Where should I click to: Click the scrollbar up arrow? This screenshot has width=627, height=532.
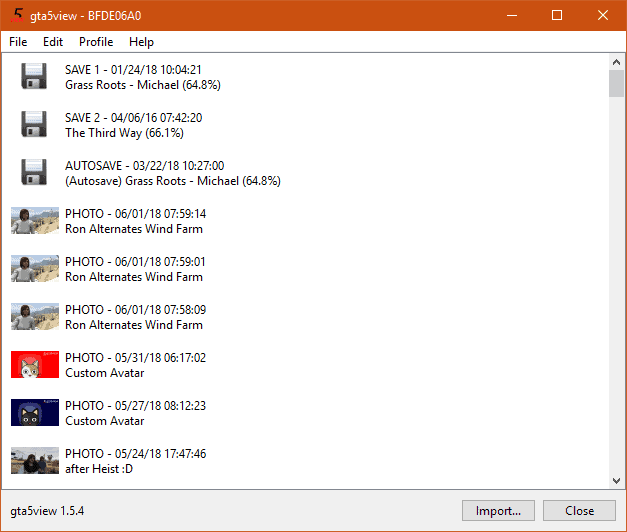(616, 62)
